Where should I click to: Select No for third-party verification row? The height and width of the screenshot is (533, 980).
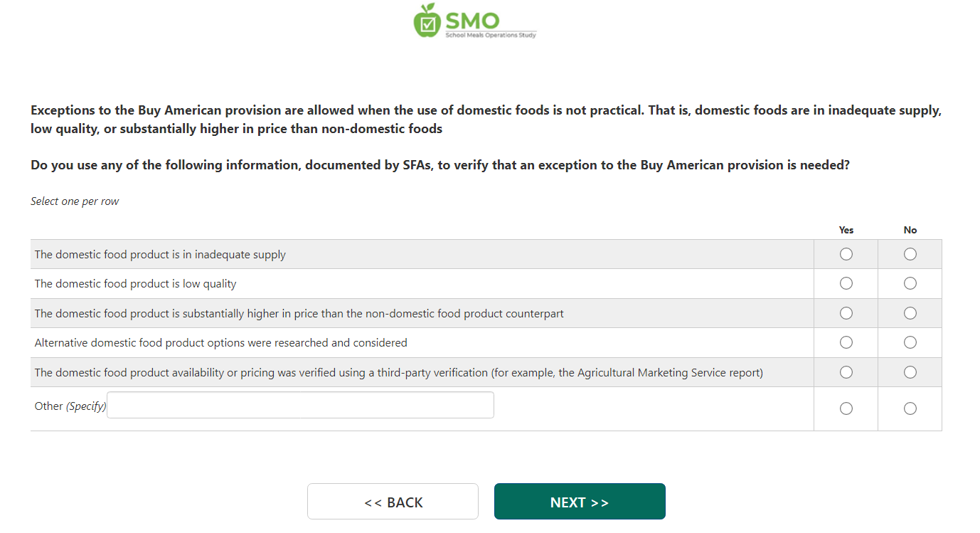pos(910,372)
